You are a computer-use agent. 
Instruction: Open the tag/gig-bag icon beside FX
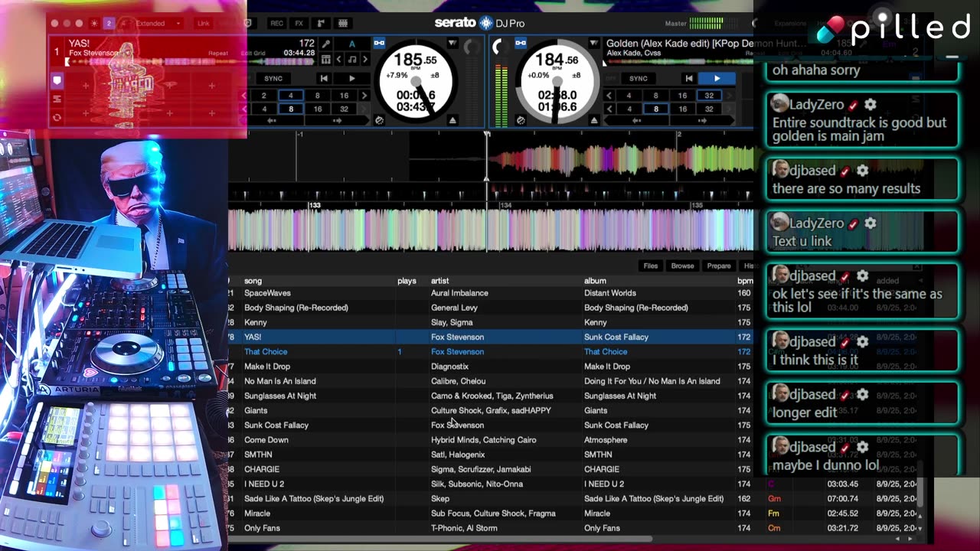click(321, 24)
